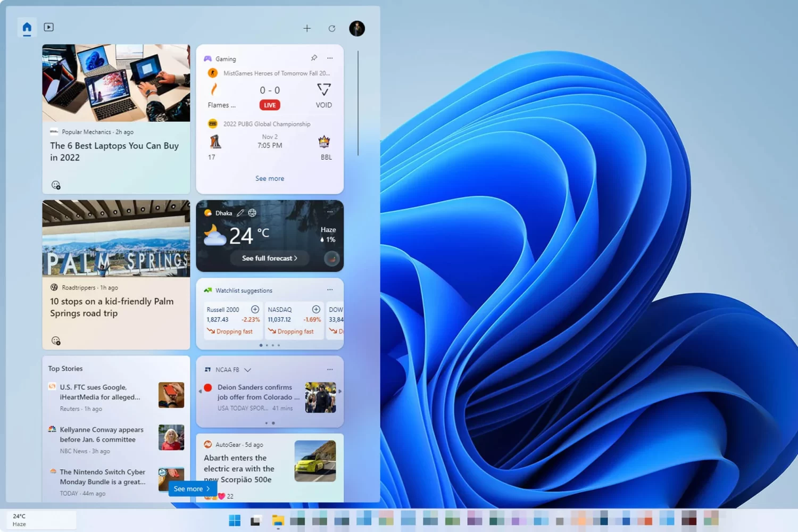This screenshot has width=798, height=532.
Task: Open the user profile avatar
Action: pyautogui.click(x=357, y=28)
